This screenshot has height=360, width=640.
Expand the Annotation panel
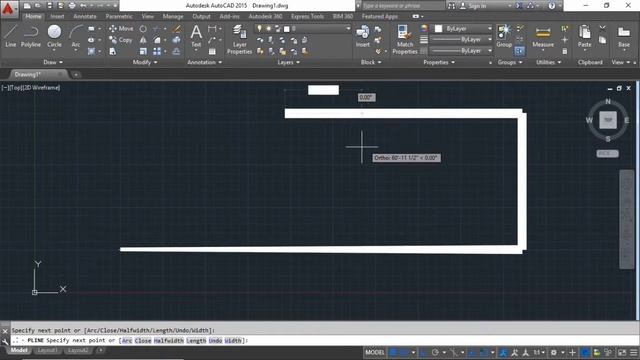coord(204,62)
